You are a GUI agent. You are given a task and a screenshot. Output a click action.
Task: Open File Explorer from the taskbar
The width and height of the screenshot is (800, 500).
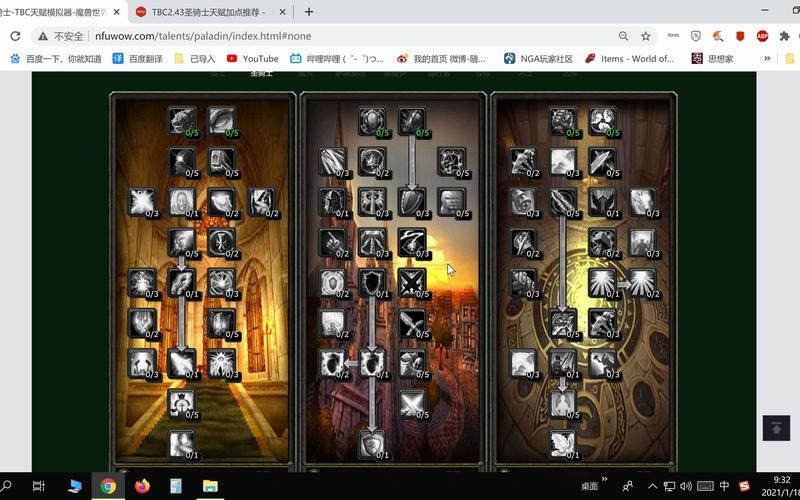tap(210, 486)
